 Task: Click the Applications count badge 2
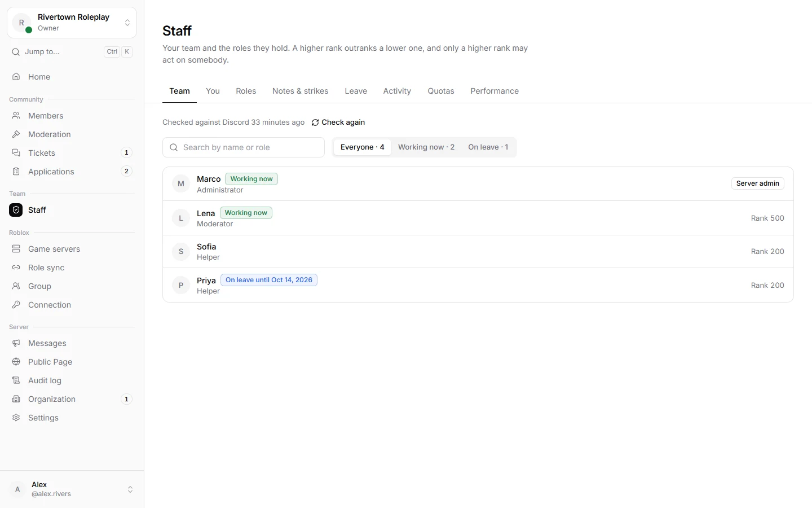tap(126, 171)
